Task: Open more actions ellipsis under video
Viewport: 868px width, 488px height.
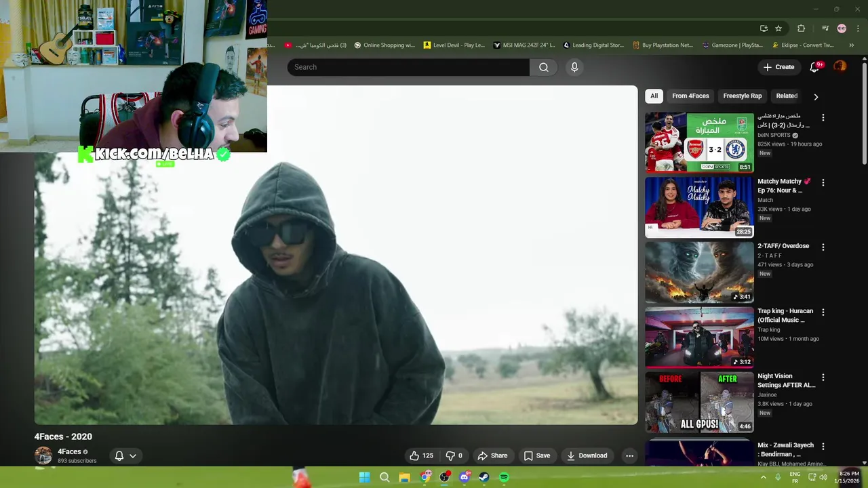Action: (x=629, y=455)
